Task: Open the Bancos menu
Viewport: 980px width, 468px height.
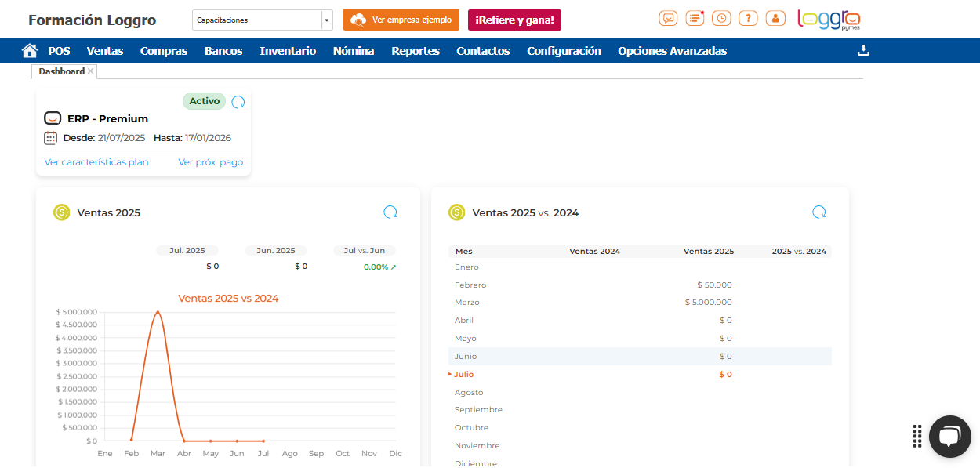Action: [223, 51]
